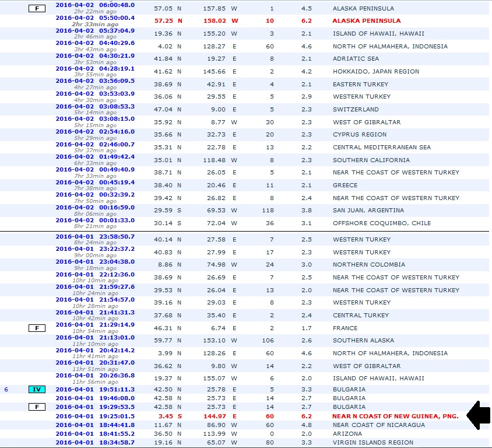Open the 2016-04-01 18:34:58.7 Virgin Islands event
The width and height of the screenshot is (492, 448).
tap(95, 442)
